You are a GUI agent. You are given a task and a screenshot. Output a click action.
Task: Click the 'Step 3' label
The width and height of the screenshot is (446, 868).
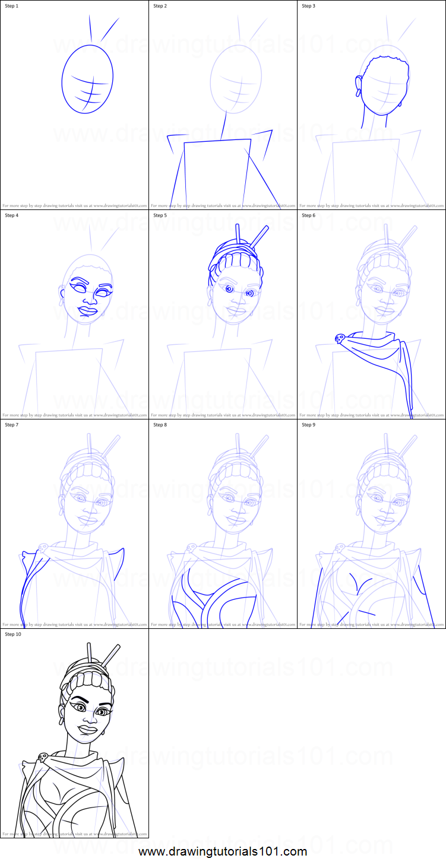(x=309, y=6)
